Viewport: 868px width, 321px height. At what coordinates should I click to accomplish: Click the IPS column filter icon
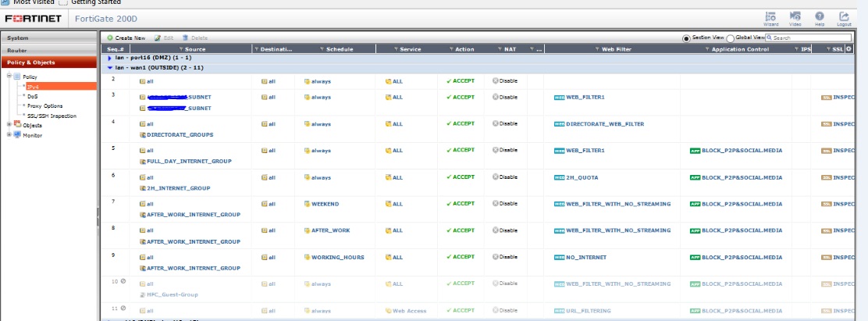click(x=797, y=49)
